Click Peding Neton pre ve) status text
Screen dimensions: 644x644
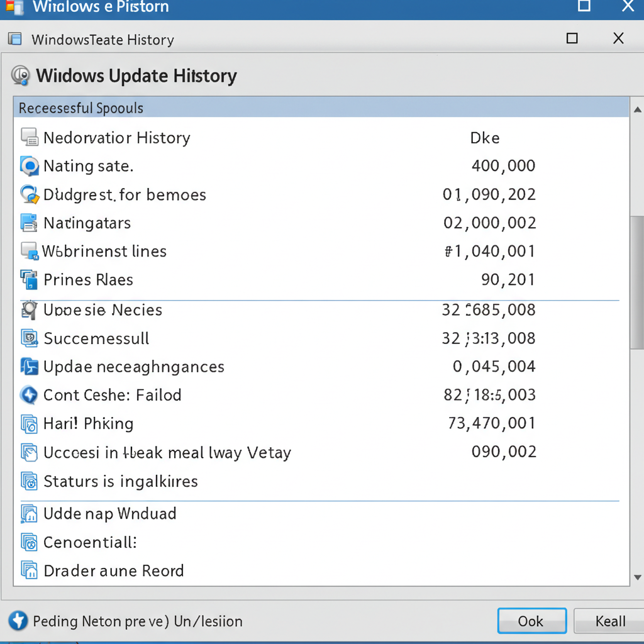138,621
